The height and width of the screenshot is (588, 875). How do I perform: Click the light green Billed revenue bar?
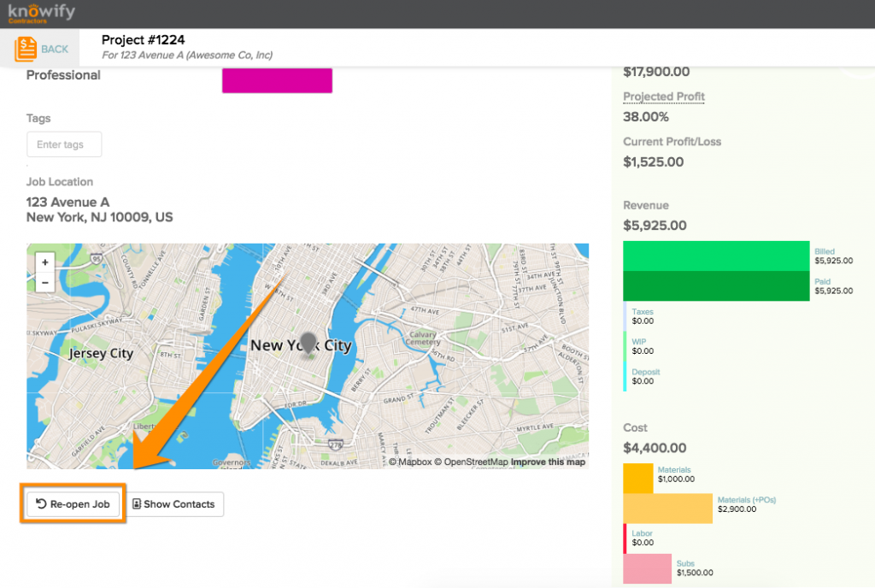click(x=716, y=256)
